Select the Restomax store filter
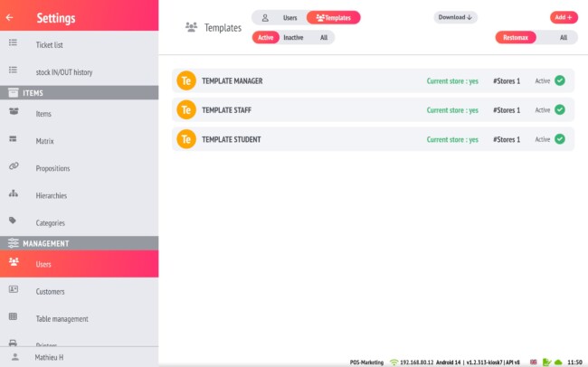The height and width of the screenshot is (367, 588). (516, 37)
